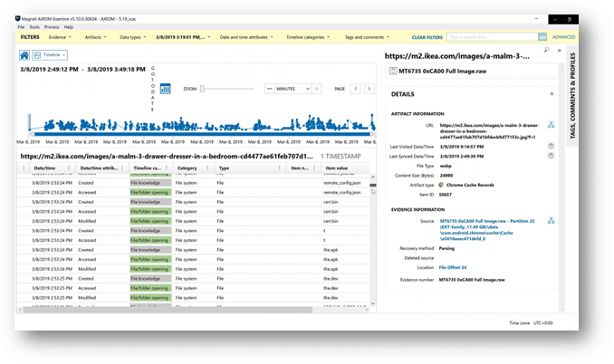
Task: Collapse the DETAILS section
Action: [x=552, y=93]
